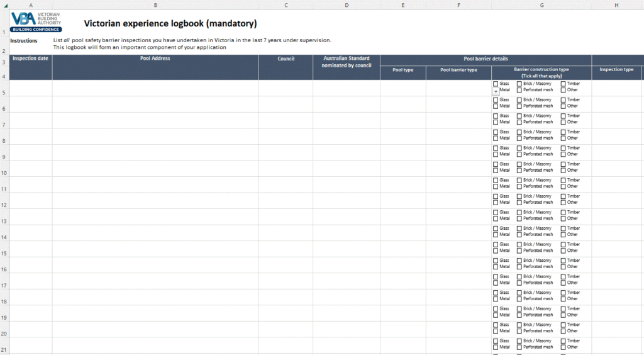Check the Metal box in row 18

[496, 299]
